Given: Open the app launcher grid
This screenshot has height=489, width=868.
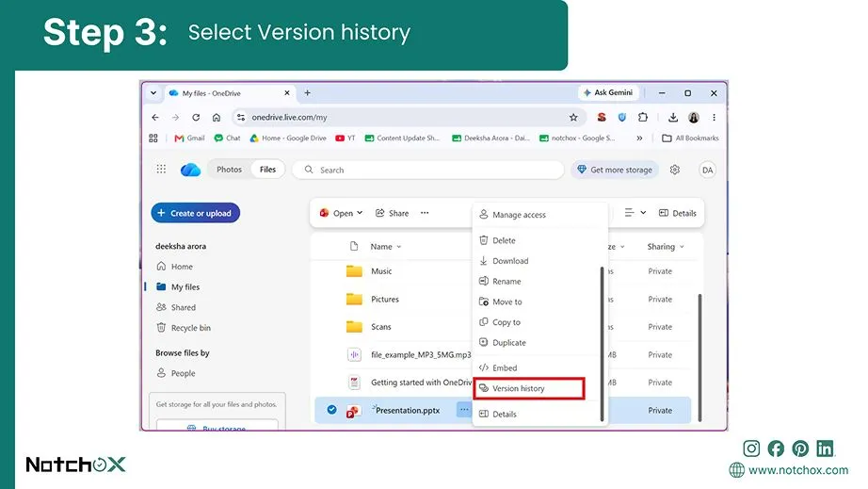Looking at the screenshot, I should 161,169.
